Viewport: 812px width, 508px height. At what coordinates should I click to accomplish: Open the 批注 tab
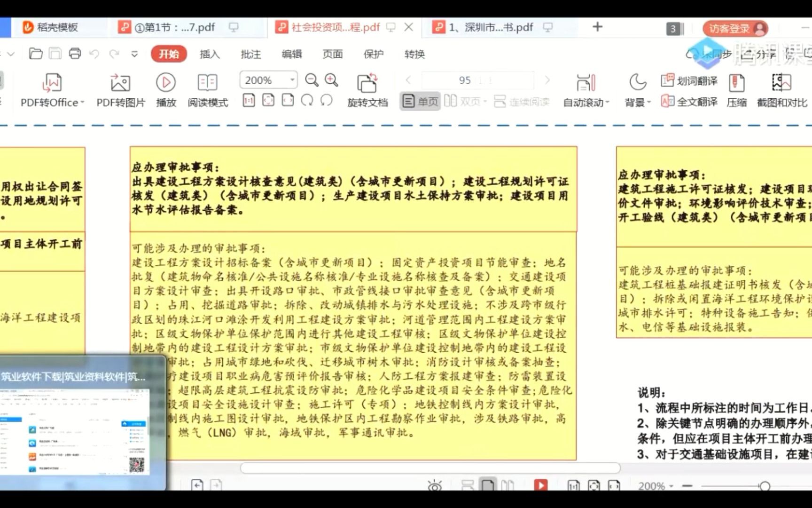click(x=250, y=54)
